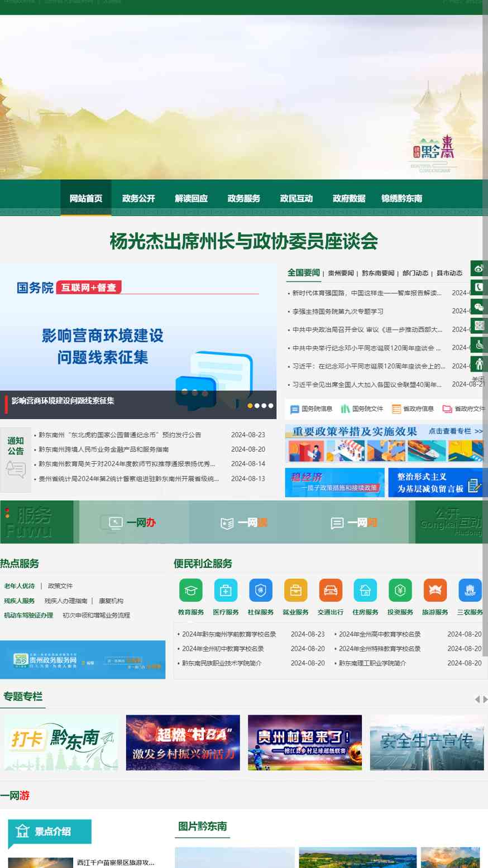
Task: Select the active orange carousel dot
Action: click(x=250, y=406)
